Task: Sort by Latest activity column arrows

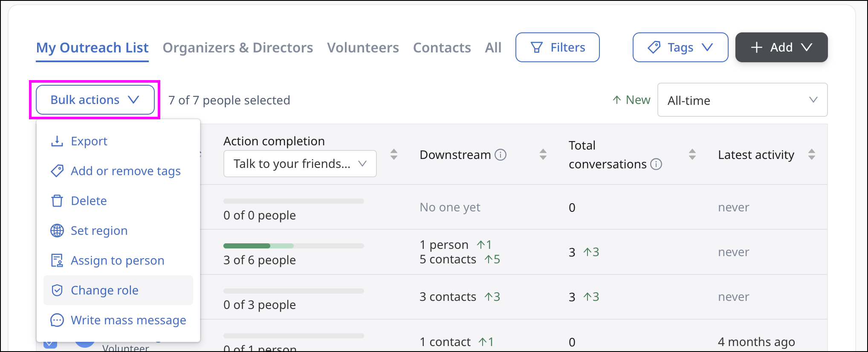Action: (x=811, y=155)
